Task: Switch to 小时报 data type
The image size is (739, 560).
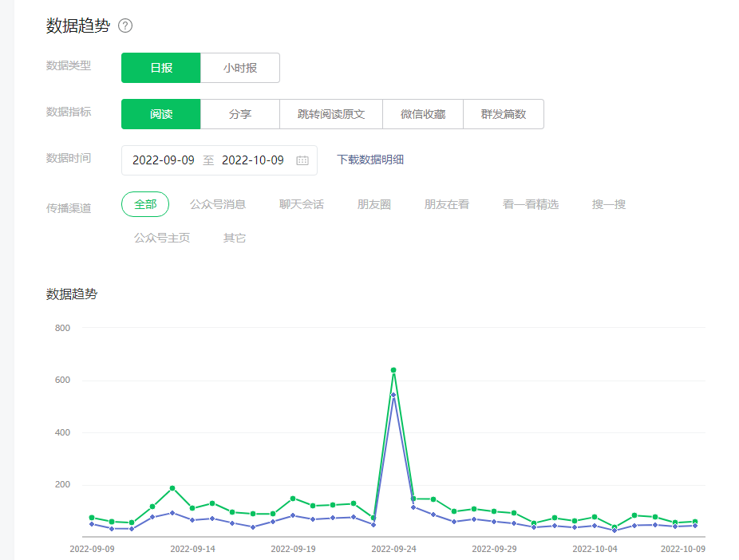Action: click(x=240, y=68)
